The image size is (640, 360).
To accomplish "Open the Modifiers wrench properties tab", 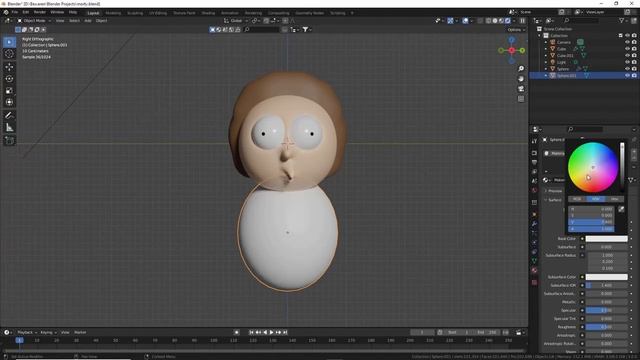I will (534, 224).
